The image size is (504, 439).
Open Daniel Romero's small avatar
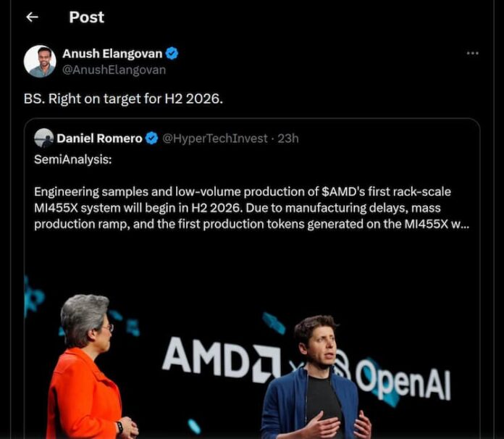[x=43, y=138]
